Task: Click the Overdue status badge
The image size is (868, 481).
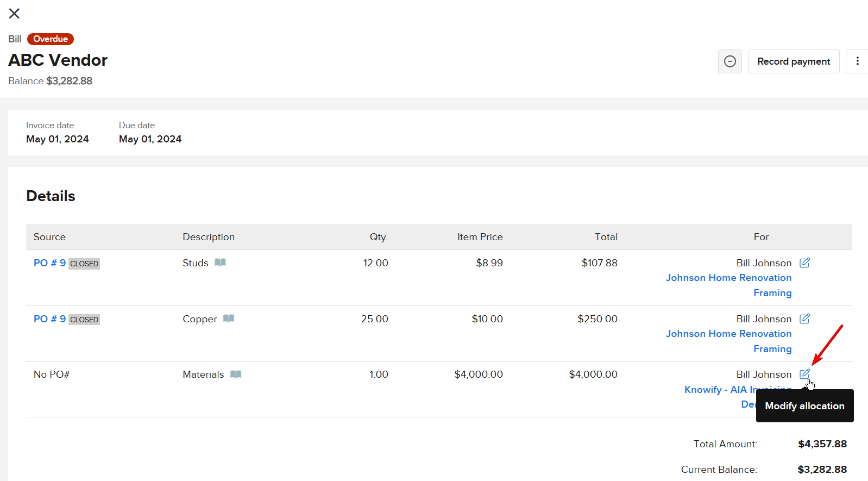Action: click(51, 39)
